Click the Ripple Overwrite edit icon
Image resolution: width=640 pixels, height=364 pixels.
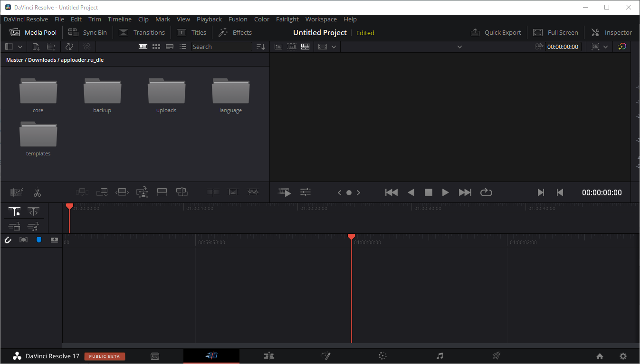(122, 192)
